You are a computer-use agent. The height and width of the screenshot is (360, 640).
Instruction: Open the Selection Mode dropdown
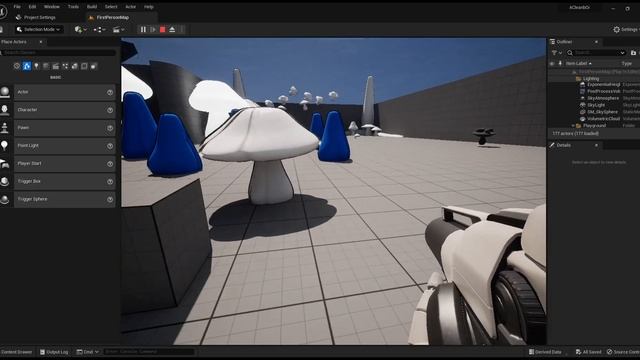click(x=38, y=29)
